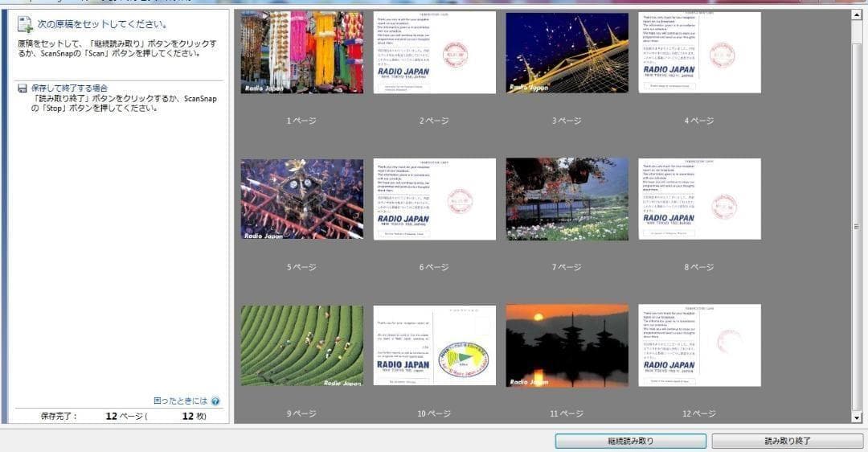Click the floppy disk icon beside 保存して終了する場合
Screen dimensions: 868x452
[x=23, y=88]
